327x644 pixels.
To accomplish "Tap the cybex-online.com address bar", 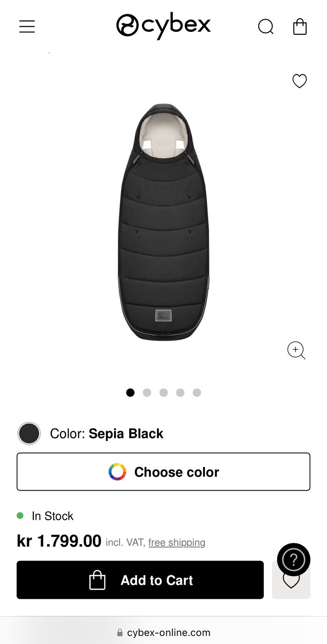I will (163, 632).
